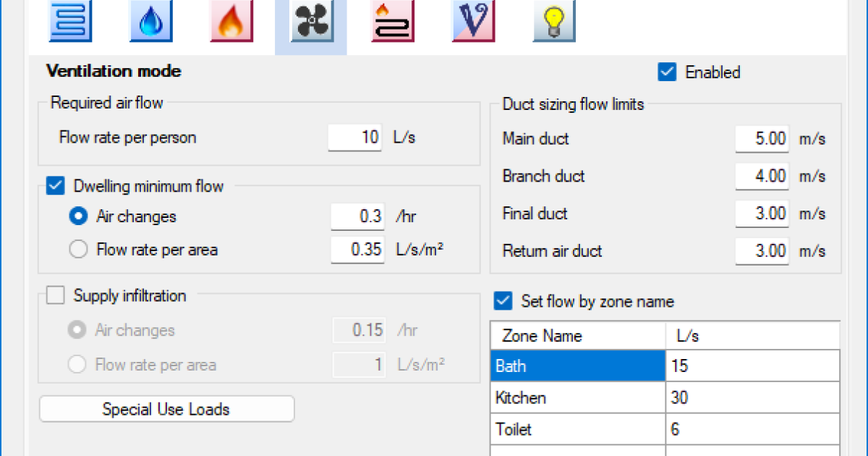Screen dimensions: 868x456
Task: Open Special Use Loads
Action: (x=166, y=409)
